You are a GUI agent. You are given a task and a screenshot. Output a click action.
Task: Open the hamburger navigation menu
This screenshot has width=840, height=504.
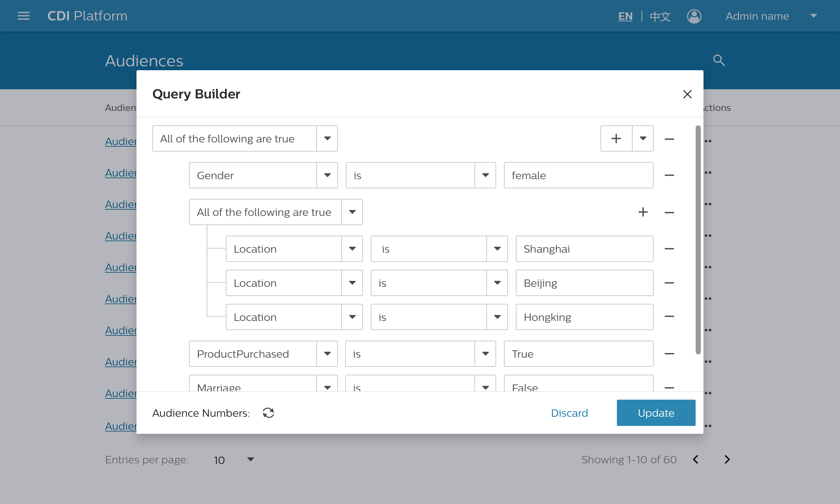(x=23, y=16)
